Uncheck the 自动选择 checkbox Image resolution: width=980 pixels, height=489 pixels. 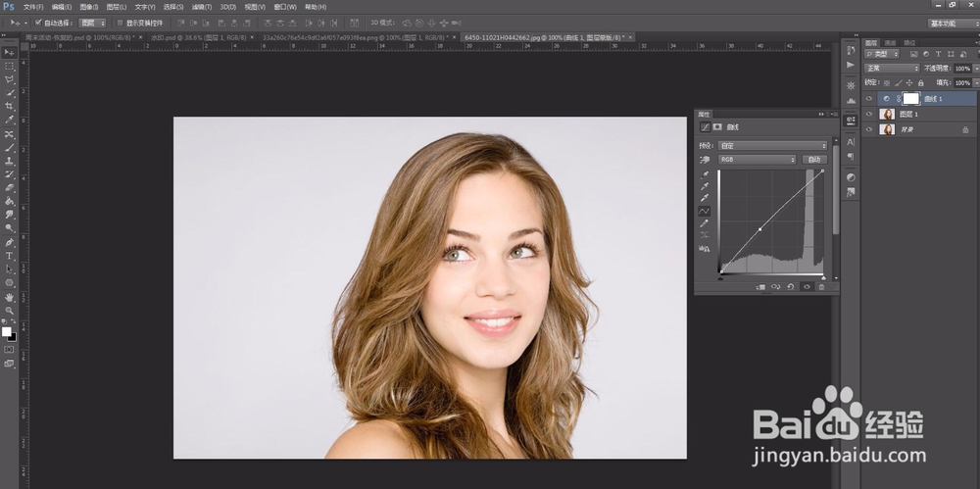[x=38, y=23]
